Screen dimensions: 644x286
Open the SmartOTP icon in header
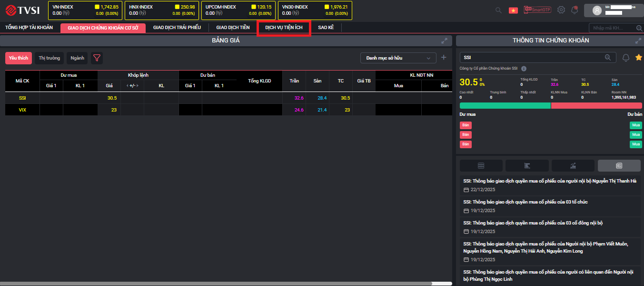[537, 10]
